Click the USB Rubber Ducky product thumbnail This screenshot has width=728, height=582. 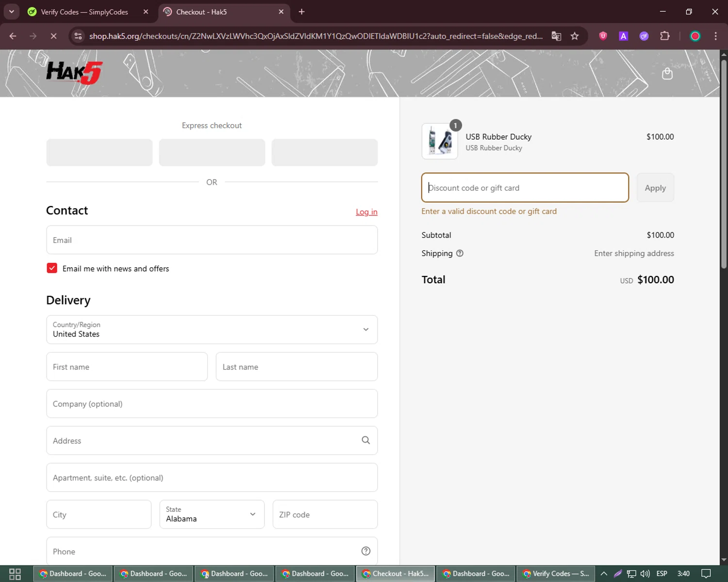(x=440, y=141)
